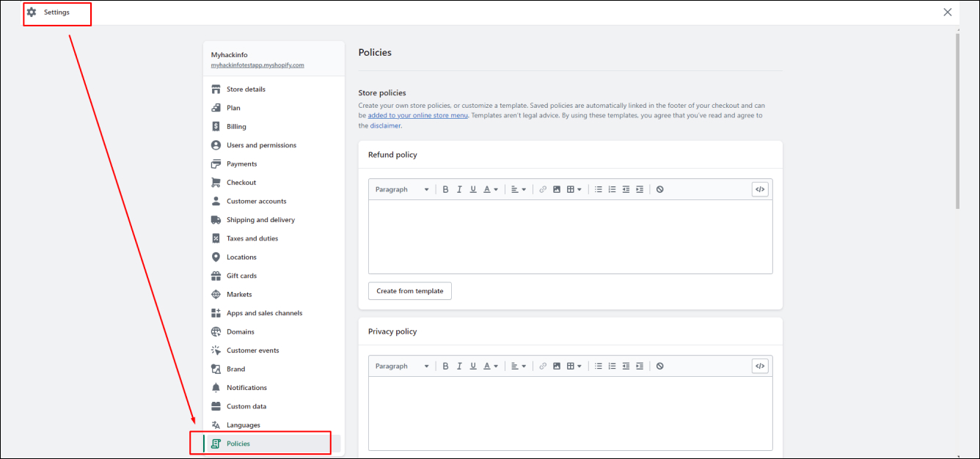This screenshot has height=459, width=980.
Task: Select Policies in the sidebar
Action: (x=273, y=444)
